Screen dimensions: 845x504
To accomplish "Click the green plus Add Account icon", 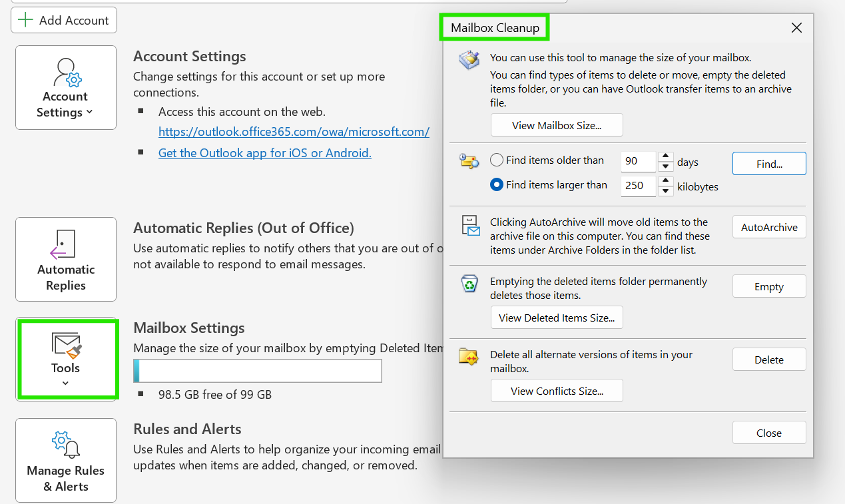I will click(x=25, y=20).
